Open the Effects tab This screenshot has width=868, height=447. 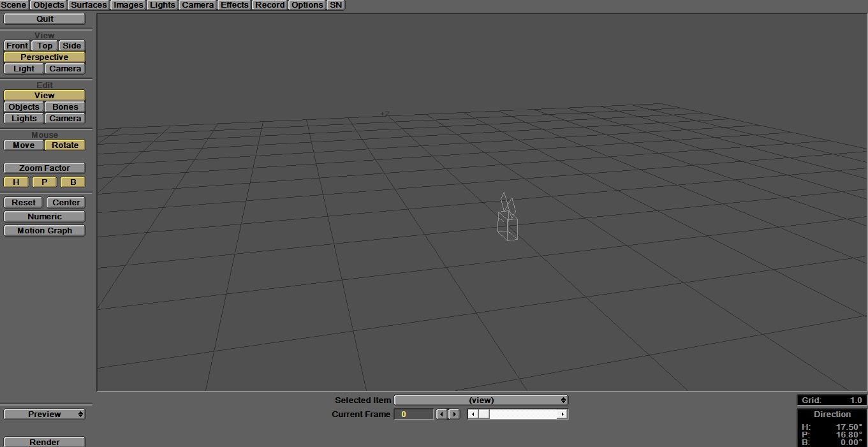click(235, 5)
